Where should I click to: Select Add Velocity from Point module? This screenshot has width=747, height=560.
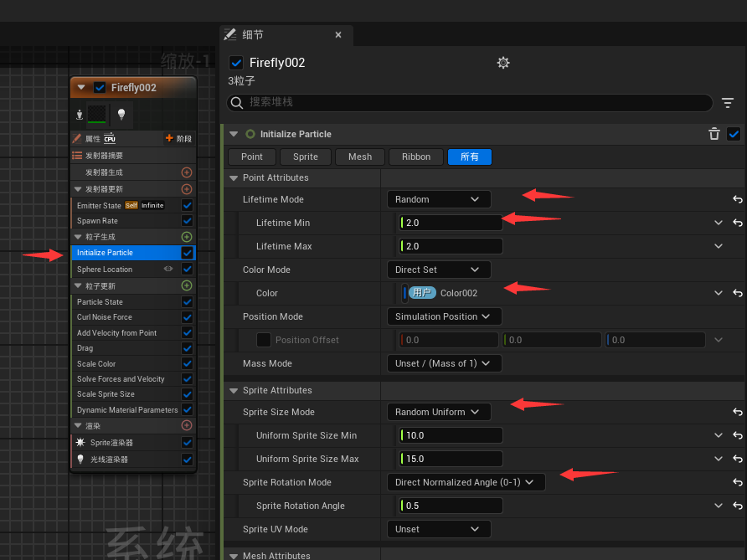[x=116, y=333]
